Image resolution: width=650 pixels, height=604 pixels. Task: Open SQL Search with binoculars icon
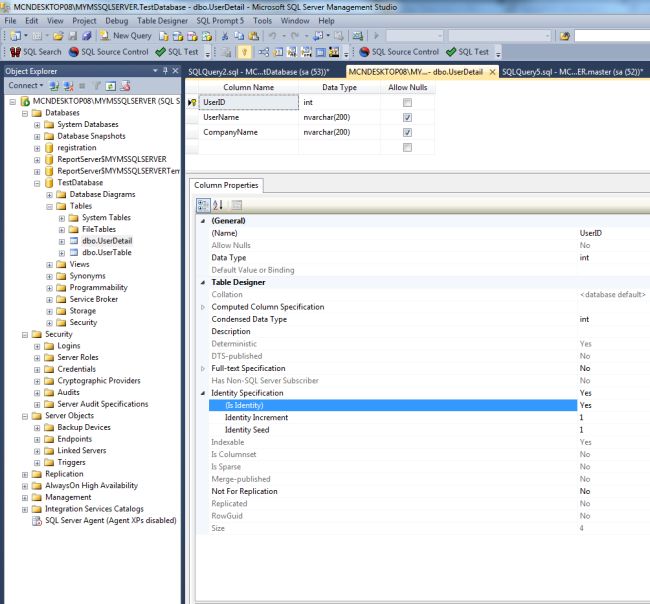coord(36,52)
